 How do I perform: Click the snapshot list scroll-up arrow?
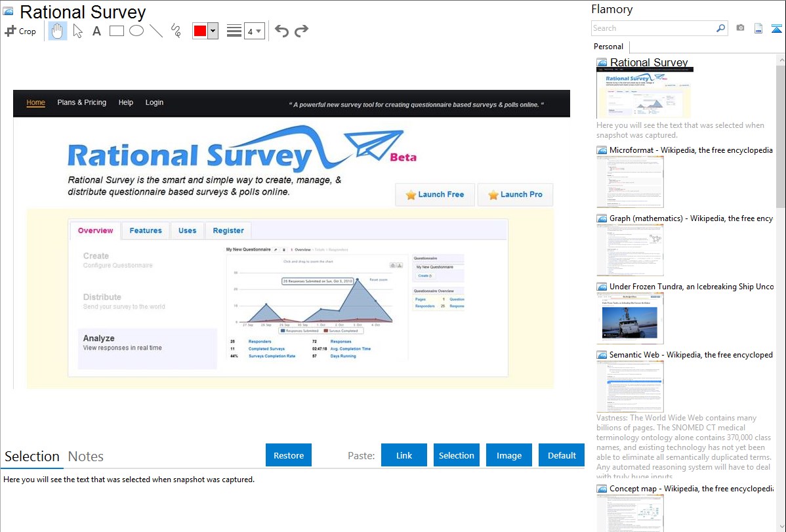(x=781, y=60)
